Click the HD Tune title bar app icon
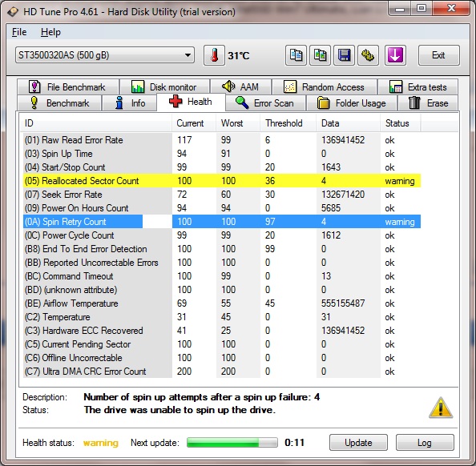This screenshot has width=476, height=466. pyautogui.click(x=13, y=12)
